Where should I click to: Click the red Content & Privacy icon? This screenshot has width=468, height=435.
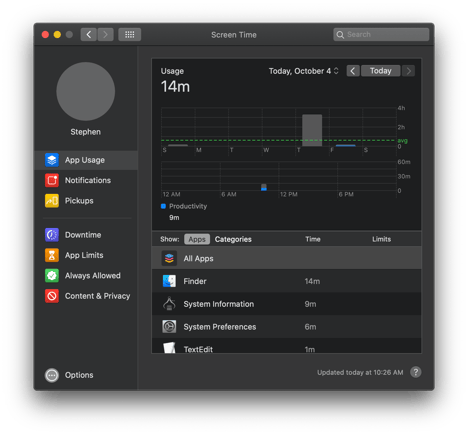point(52,296)
